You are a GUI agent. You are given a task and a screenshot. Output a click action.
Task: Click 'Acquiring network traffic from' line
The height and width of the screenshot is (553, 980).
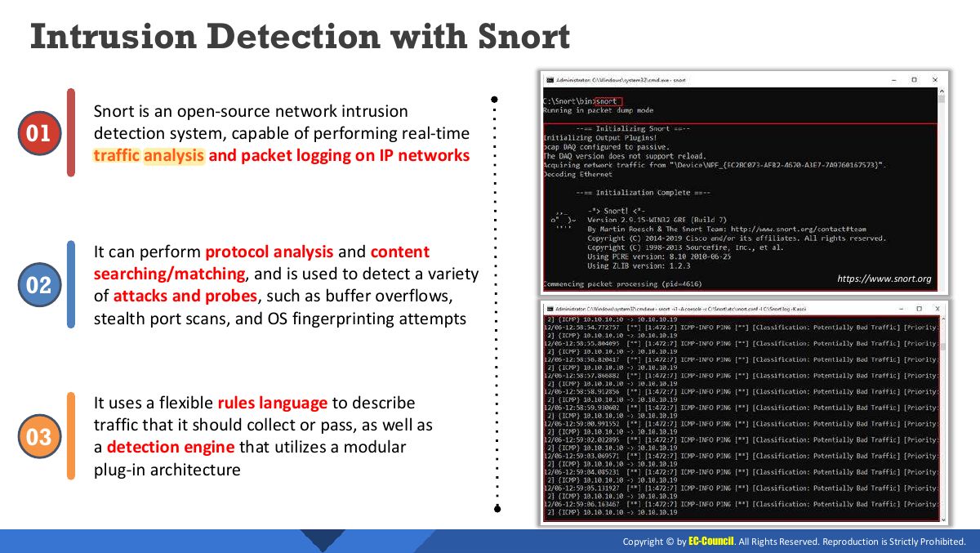(x=715, y=165)
